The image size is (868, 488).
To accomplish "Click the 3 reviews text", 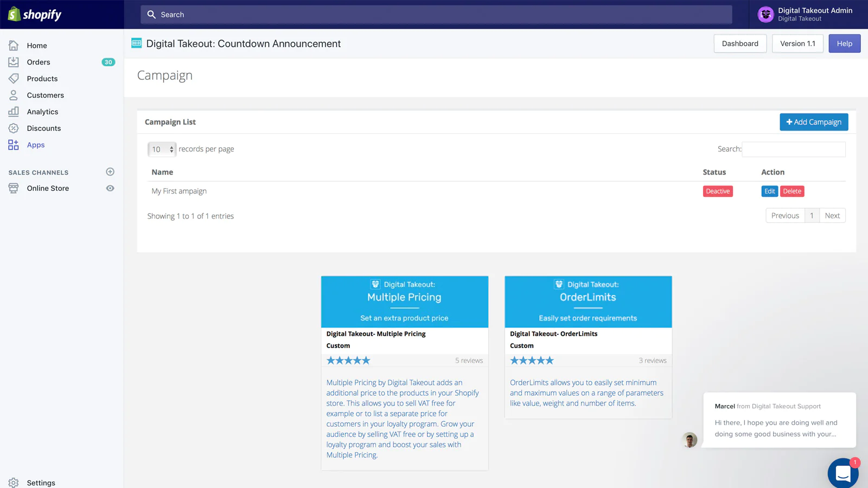I will point(653,361).
